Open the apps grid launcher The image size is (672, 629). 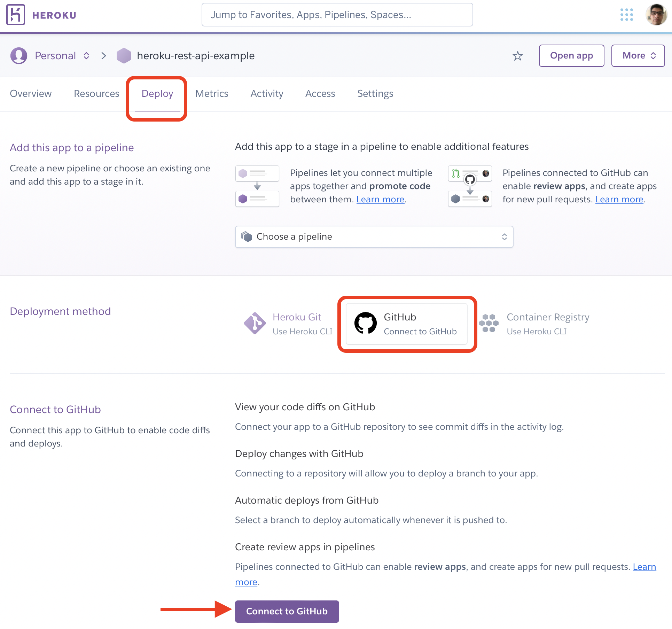[x=626, y=15]
